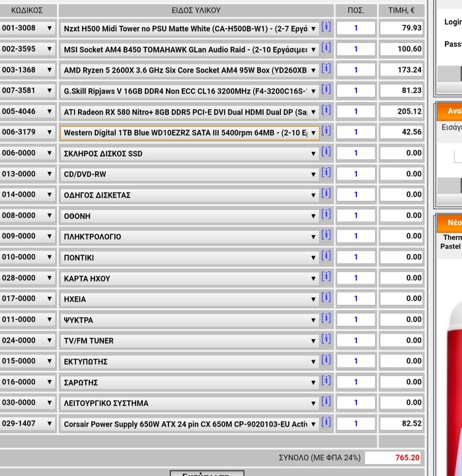
Task: Click the 765.20 total field
Action: (x=393, y=457)
